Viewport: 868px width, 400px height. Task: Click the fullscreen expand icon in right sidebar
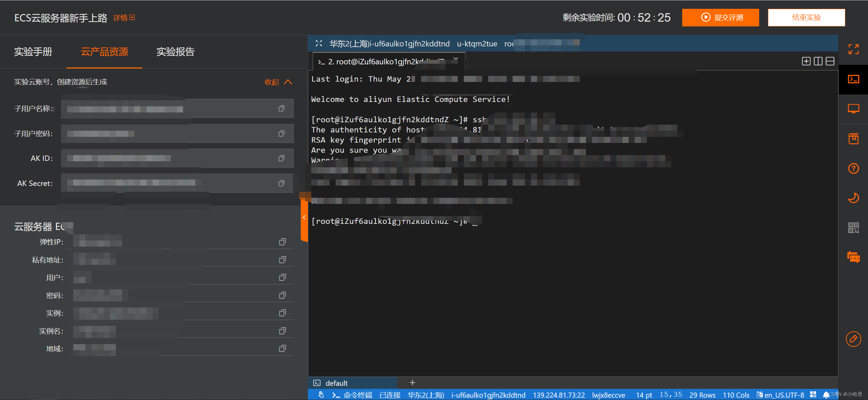click(853, 49)
